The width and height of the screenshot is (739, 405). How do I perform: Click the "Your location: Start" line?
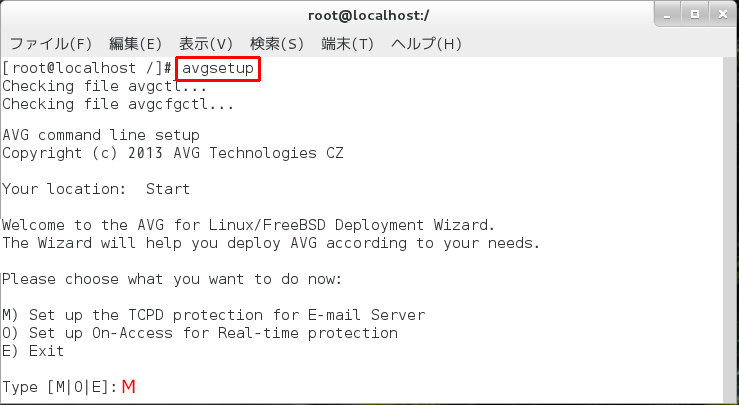[96, 188]
